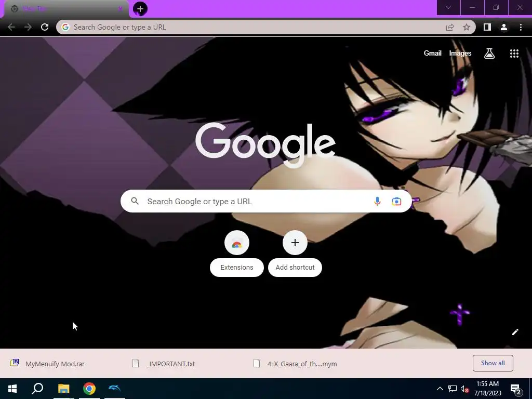Open Chrome three-dot menu
Image resolution: width=532 pixels, height=399 pixels.
pos(521,27)
